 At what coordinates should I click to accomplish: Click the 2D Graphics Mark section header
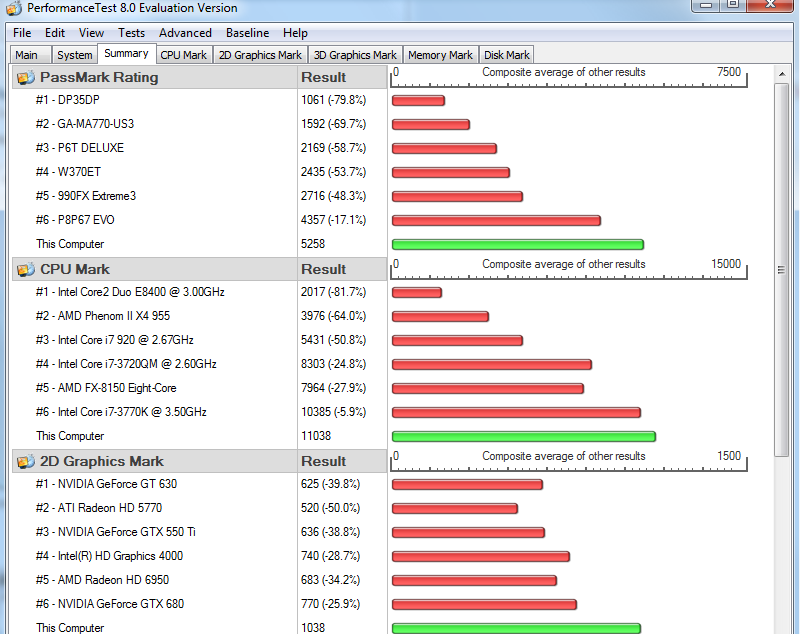[x=154, y=462]
